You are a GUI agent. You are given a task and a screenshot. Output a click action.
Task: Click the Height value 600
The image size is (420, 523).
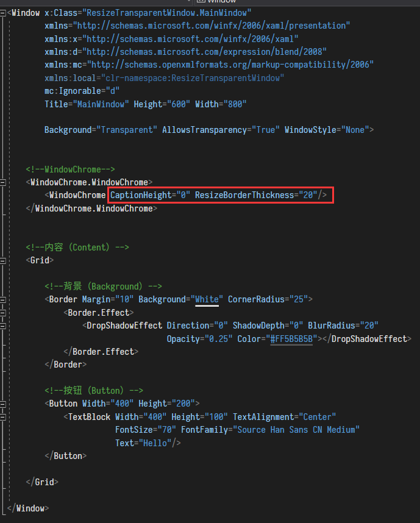[x=179, y=104]
